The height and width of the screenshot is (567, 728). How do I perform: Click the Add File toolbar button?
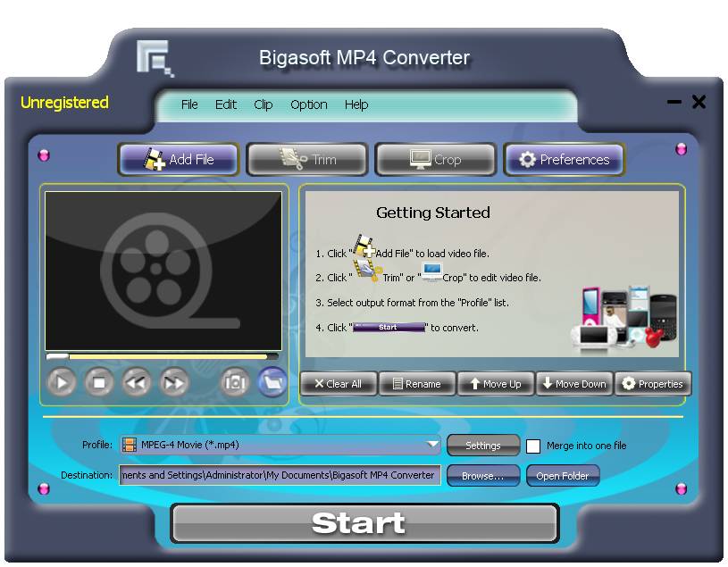pyautogui.click(x=179, y=159)
